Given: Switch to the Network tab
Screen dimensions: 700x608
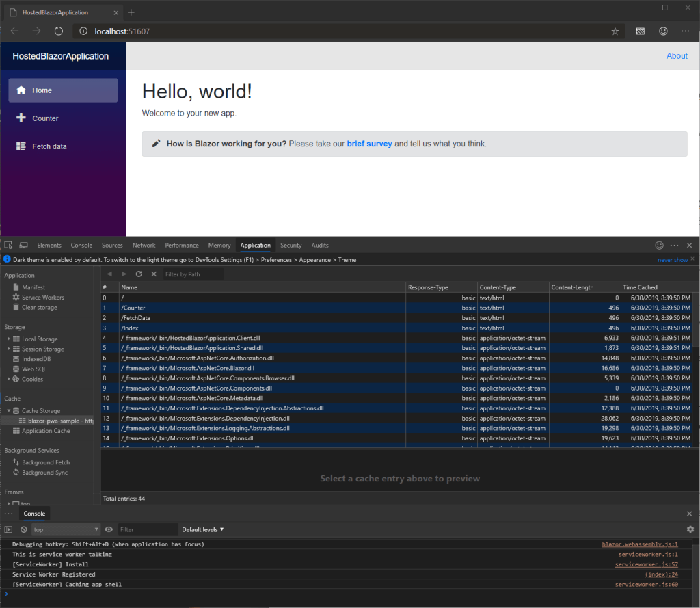Looking at the screenshot, I should (144, 246).
